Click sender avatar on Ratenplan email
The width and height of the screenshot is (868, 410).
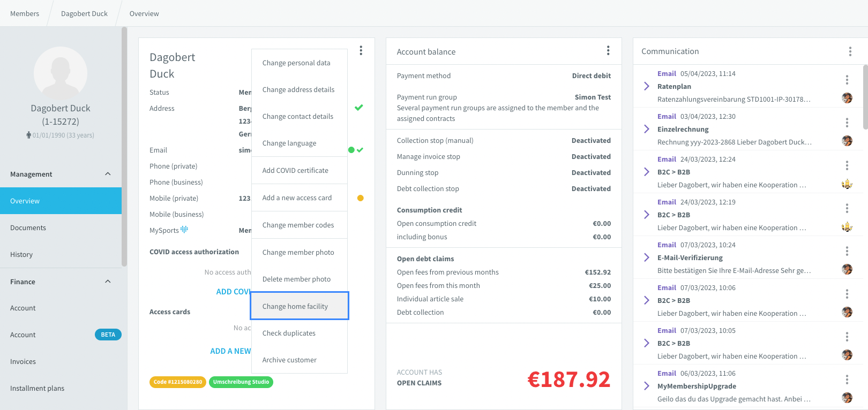click(847, 98)
